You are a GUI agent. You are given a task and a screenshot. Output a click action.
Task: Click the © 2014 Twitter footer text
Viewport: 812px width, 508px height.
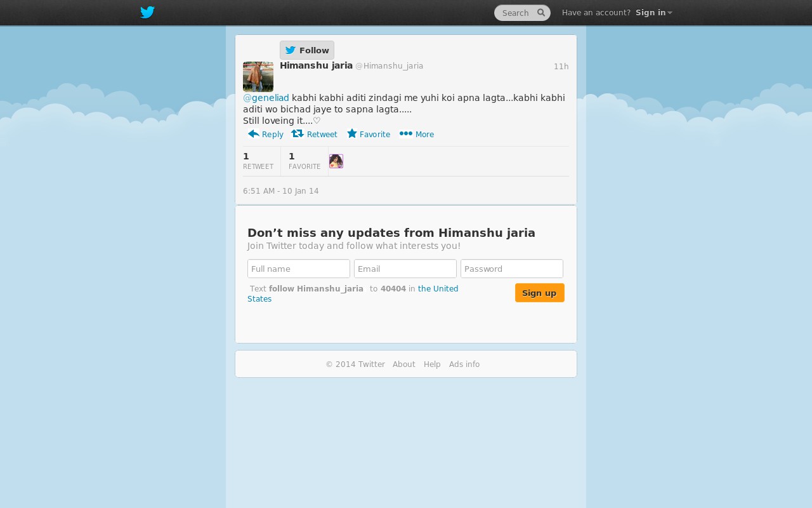pos(355,364)
